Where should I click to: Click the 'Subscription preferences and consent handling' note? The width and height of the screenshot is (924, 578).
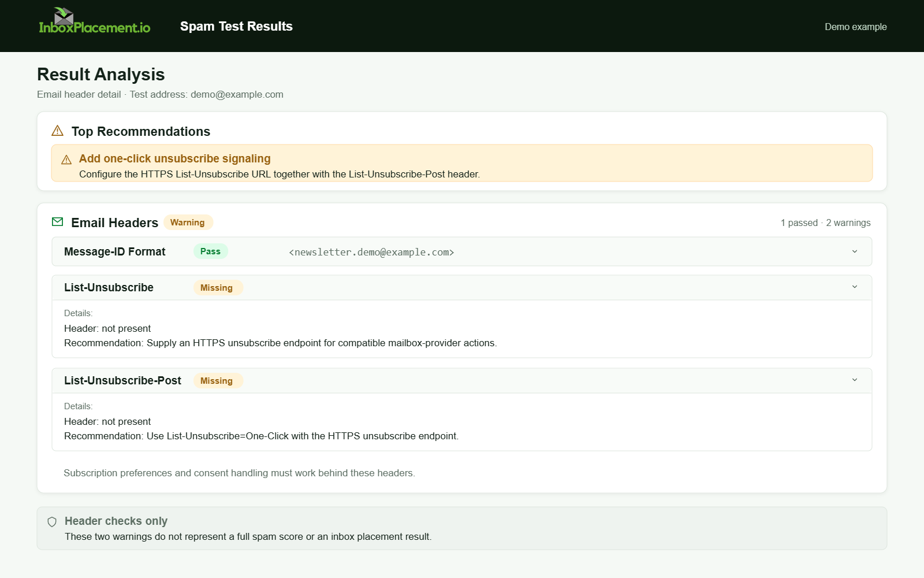click(x=239, y=473)
